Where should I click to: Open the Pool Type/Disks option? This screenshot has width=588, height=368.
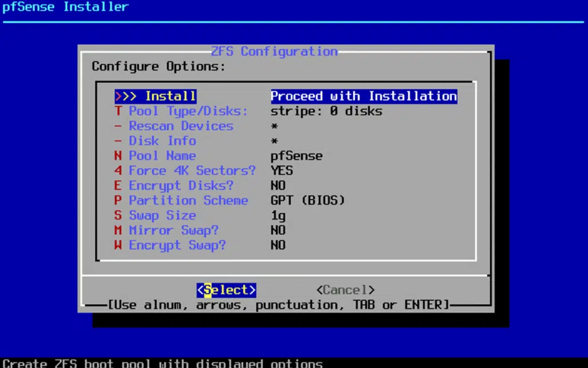(x=188, y=111)
